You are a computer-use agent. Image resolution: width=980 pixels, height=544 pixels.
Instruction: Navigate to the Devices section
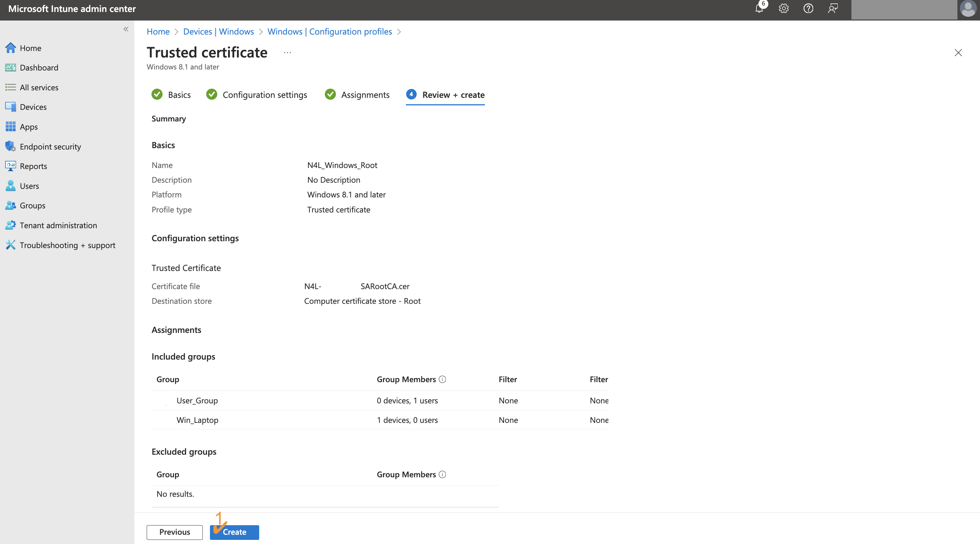(x=33, y=107)
